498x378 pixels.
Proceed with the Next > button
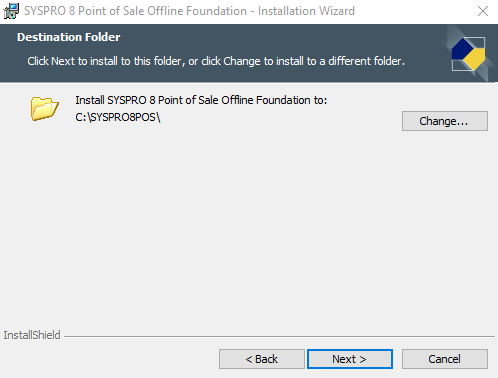tap(350, 359)
